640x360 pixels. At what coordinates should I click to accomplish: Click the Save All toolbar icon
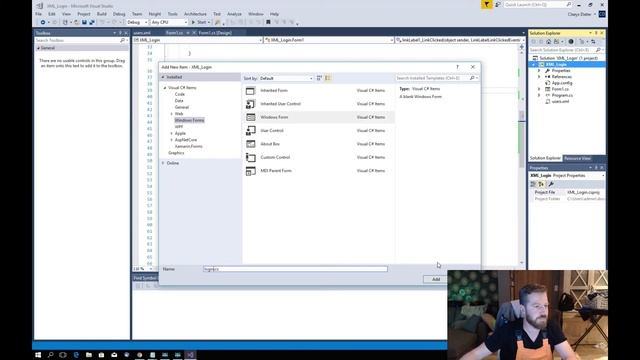point(92,22)
